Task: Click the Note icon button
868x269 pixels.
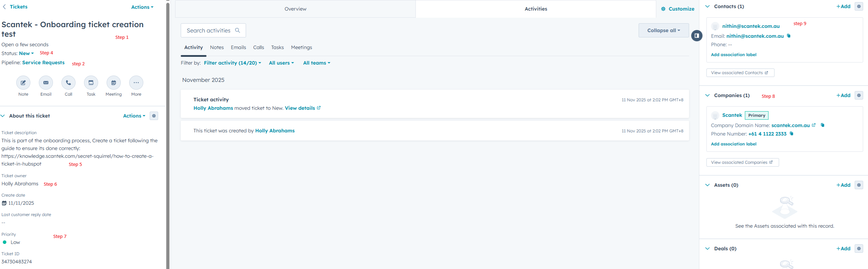Action: (x=23, y=83)
